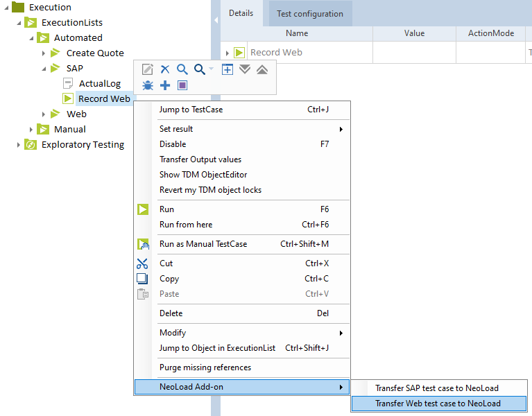The image size is (532, 416).
Task: Click the collapse-all double up arrow icon
Action: point(262,69)
